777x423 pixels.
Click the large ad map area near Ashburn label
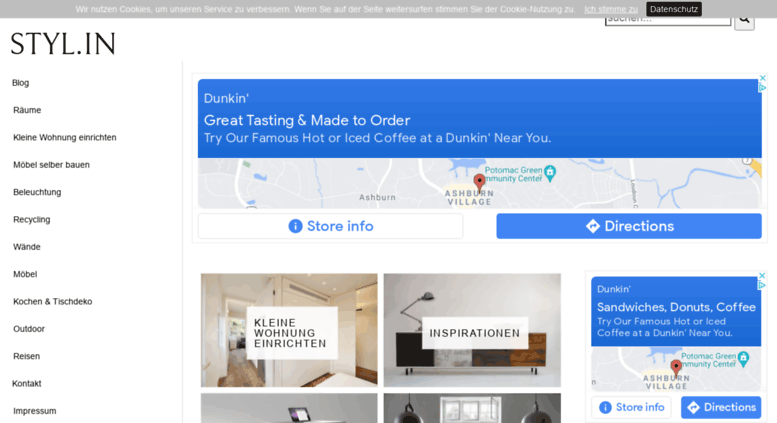coord(377,197)
